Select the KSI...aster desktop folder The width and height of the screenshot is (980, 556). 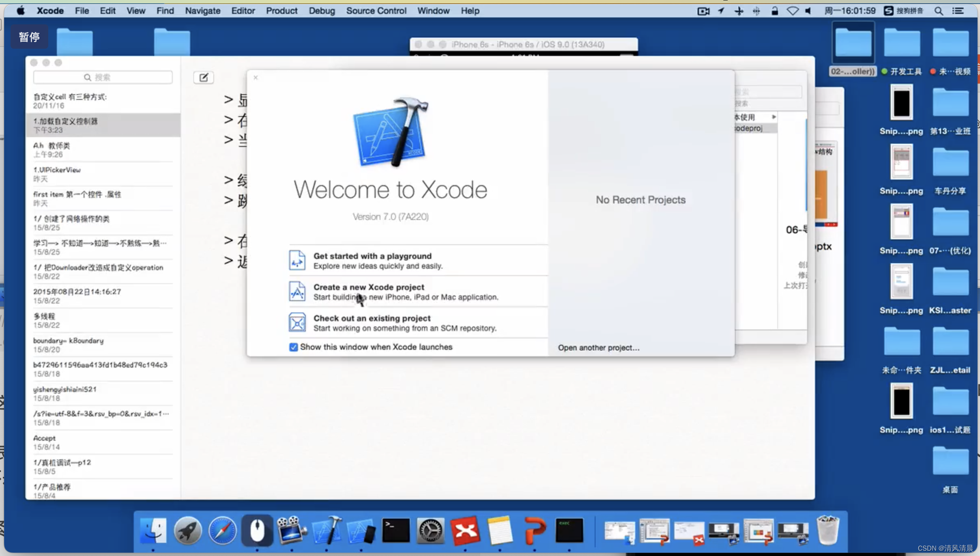pos(950,290)
